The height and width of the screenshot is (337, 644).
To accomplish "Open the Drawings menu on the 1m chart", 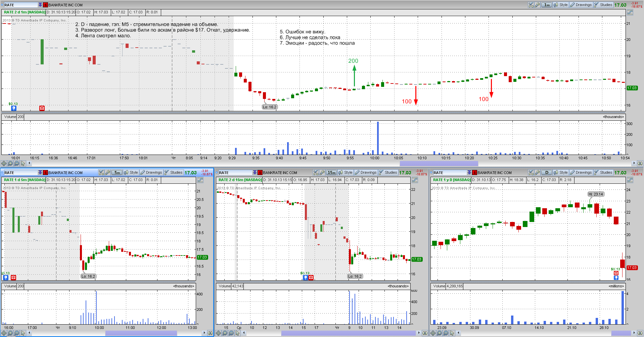I will 581,5.
